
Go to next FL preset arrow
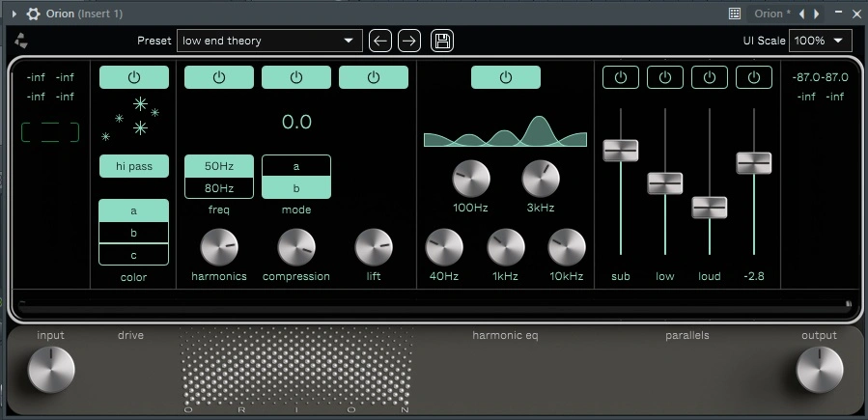coord(817,14)
